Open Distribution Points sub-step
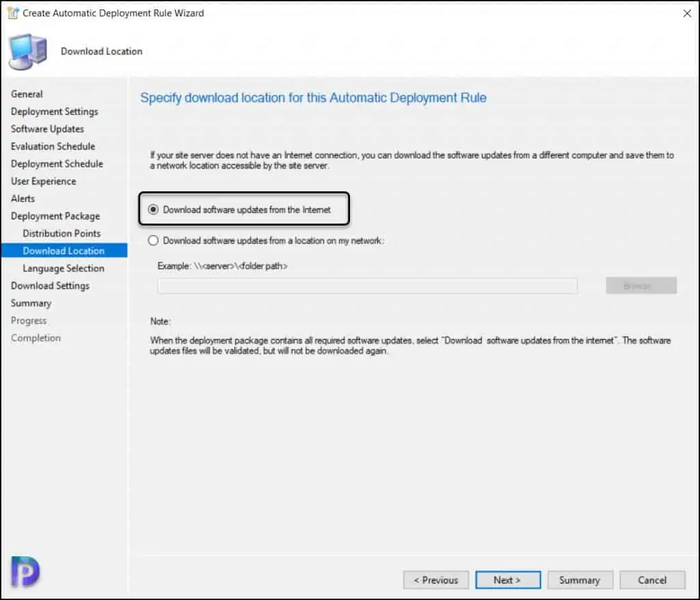This screenshot has width=700, height=600. point(62,234)
